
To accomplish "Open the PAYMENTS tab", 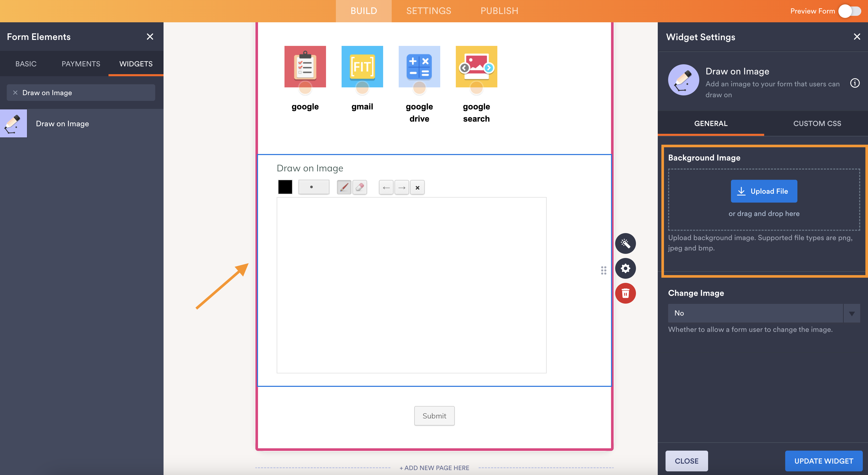I will [x=81, y=64].
